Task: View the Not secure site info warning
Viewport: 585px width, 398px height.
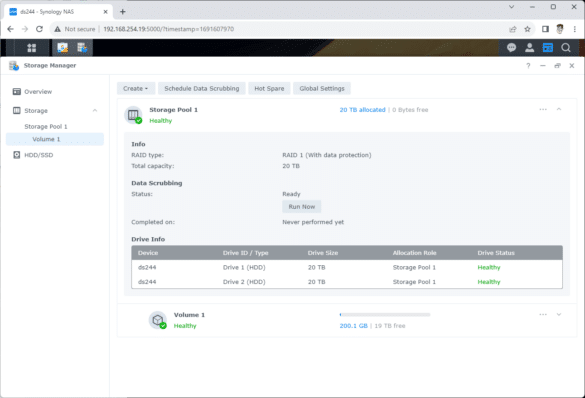Action: pos(75,29)
